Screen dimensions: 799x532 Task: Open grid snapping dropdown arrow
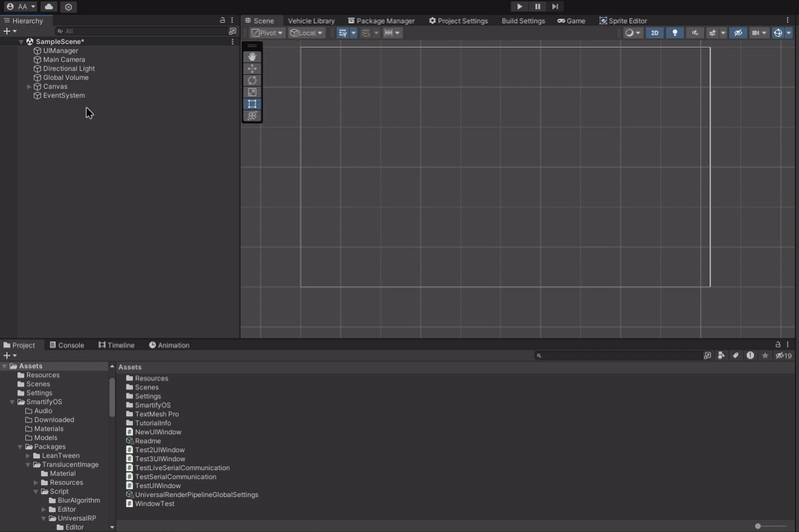tap(354, 33)
